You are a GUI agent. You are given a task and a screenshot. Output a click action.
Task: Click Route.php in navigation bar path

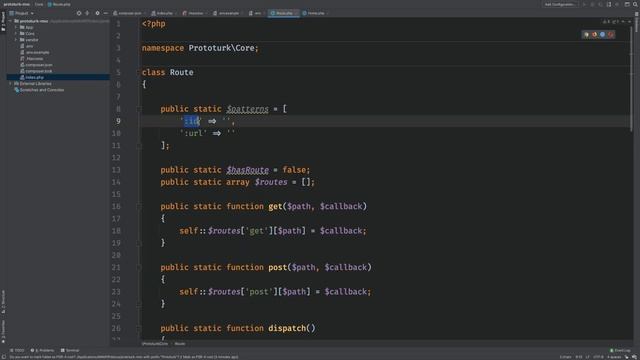tap(59, 4)
